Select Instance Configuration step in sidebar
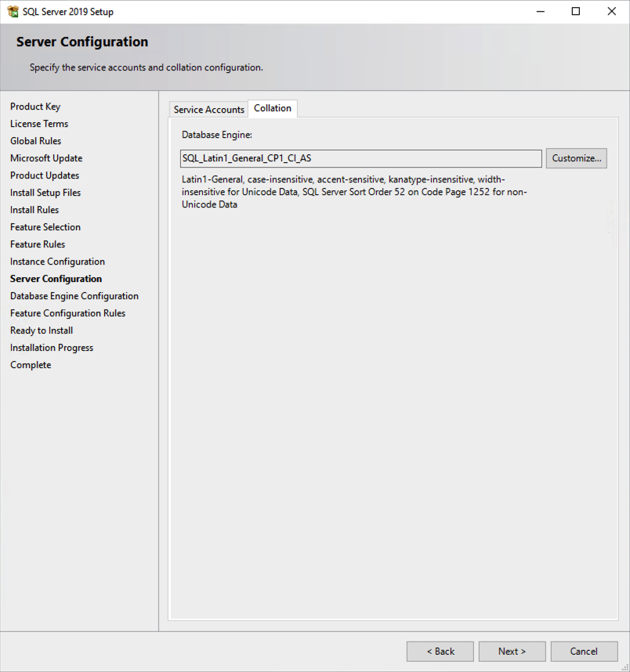Image resolution: width=630 pixels, height=672 pixels. 57,262
